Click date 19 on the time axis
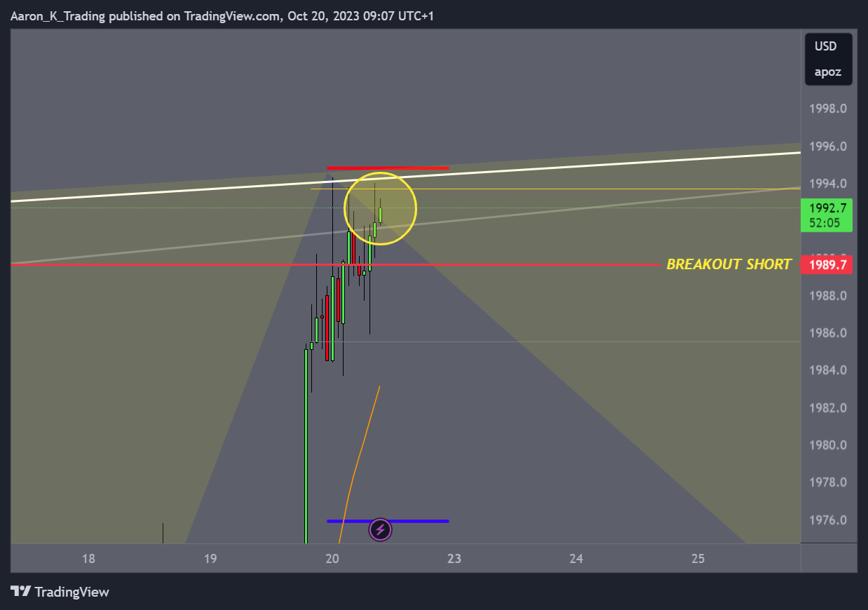Viewport: 868px width, 610px height. [210, 559]
